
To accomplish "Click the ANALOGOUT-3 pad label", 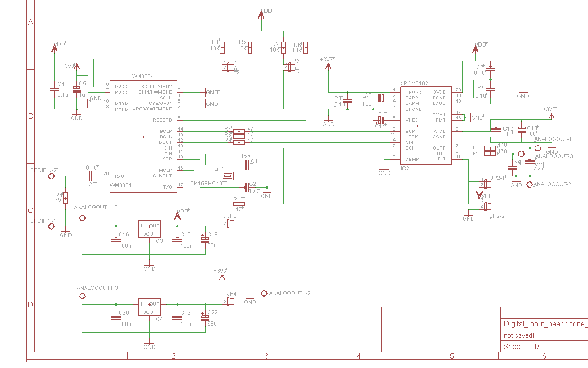I will [555, 156].
